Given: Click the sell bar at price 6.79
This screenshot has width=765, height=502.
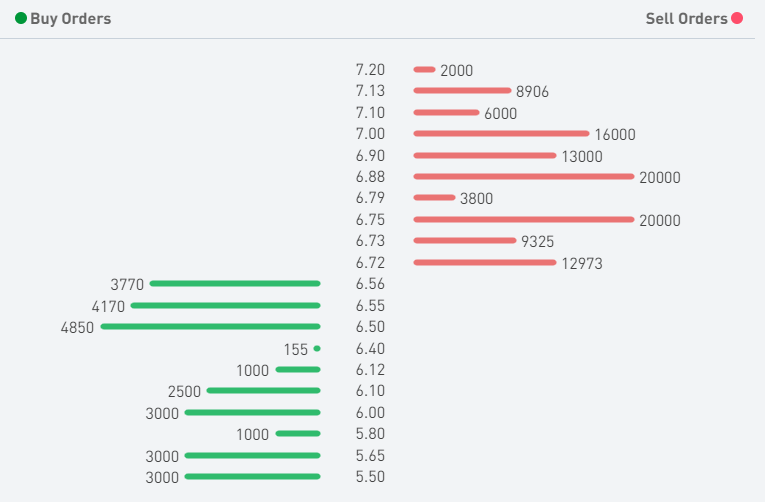Looking at the screenshot, I should point(434,198).
